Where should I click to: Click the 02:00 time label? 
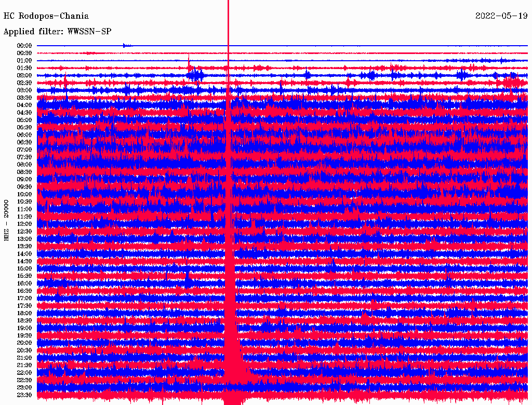point(24,75)
